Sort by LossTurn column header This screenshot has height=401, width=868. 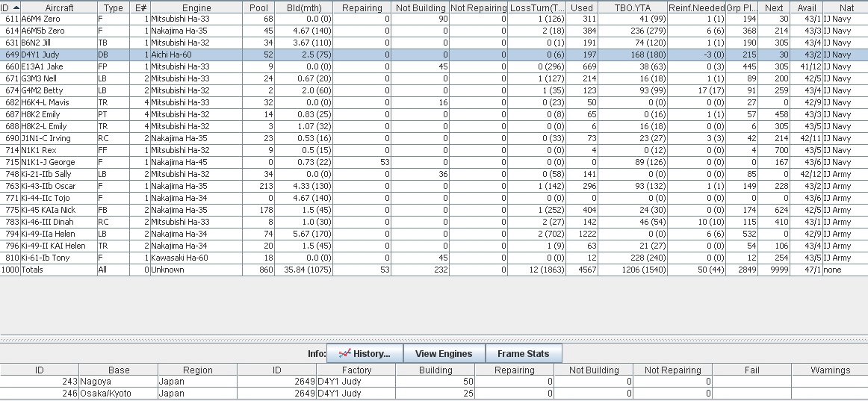[536, 7]
